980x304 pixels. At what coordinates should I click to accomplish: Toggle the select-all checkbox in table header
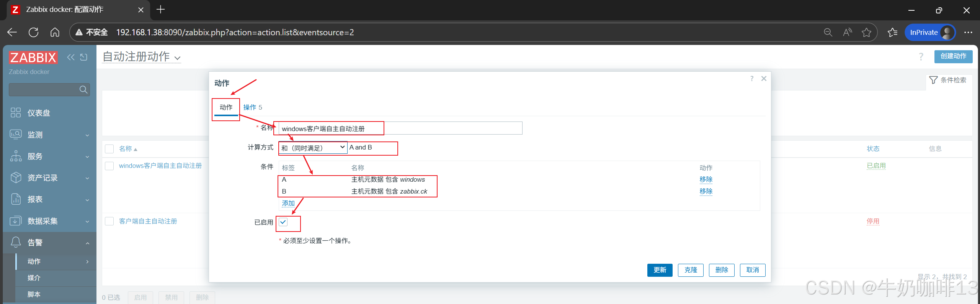[x=109, y=149]
